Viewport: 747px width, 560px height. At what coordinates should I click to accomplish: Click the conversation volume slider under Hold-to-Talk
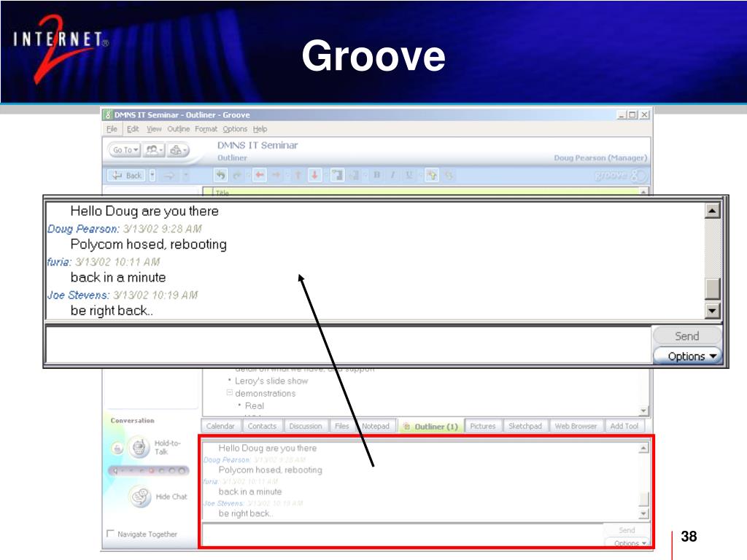coord(149,471)
